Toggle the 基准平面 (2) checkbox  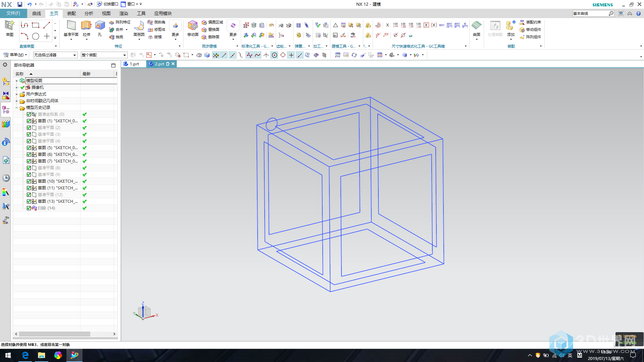(29, 128)
